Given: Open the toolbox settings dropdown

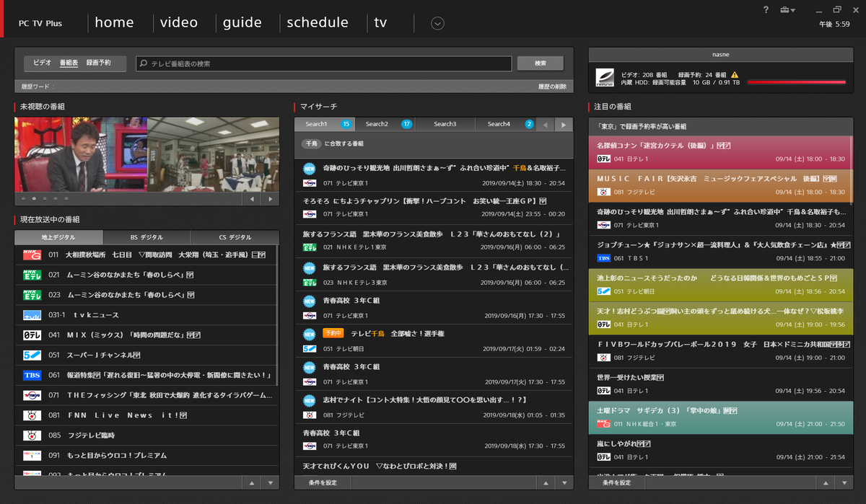Looking at the screenshot, I should click(x=788, y=9).
